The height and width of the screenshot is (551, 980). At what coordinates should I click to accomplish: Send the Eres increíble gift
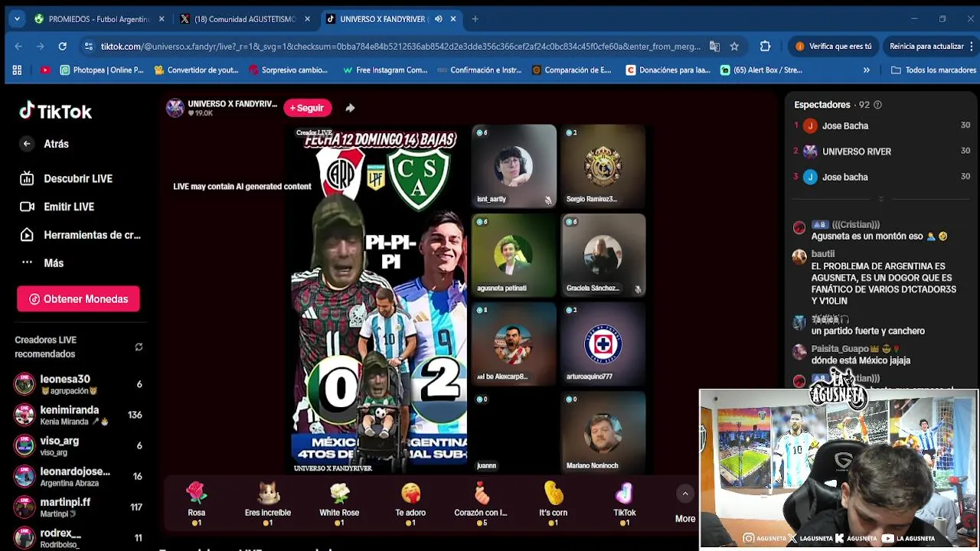pyautogui.click(x=268, y=503)
